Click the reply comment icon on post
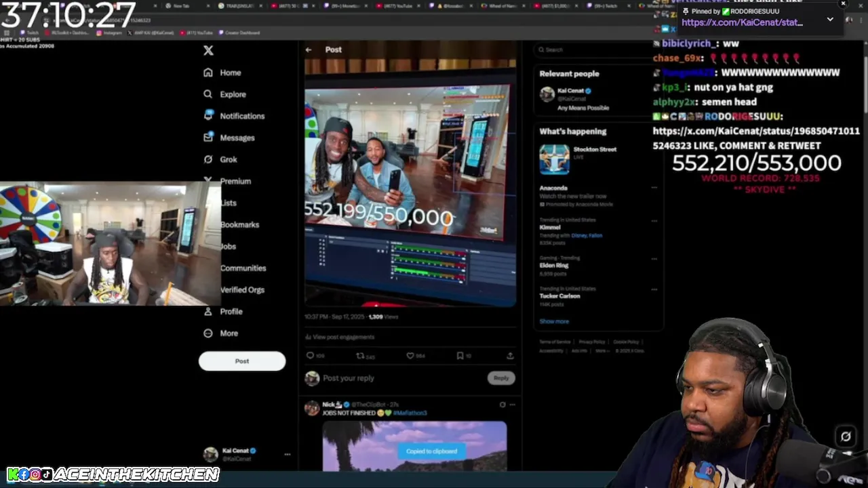Viewport: 868px width, 488px height. tap(311, 355)
